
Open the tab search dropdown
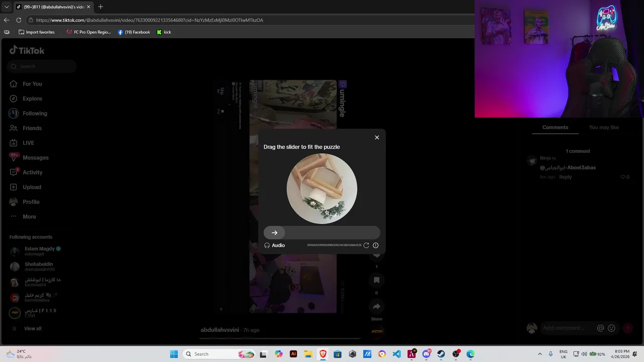point(7,7)
